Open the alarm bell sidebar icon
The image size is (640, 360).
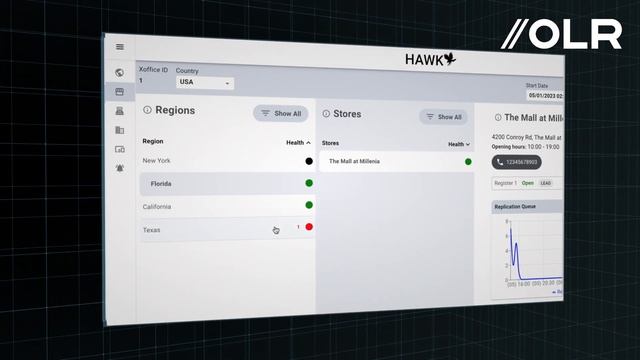120,168
